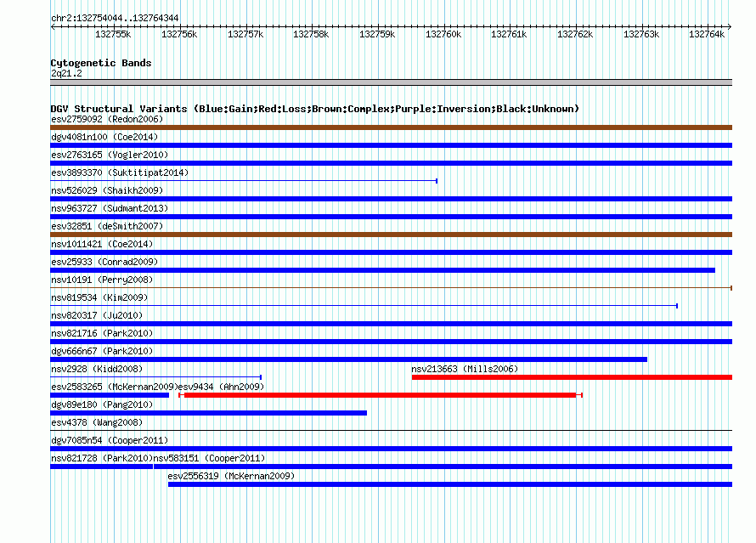Viewport: 756px width, 543px height.
Task: Open the esv2763165 (Vogler2010) variant label
Action: [x=110, y=155]
